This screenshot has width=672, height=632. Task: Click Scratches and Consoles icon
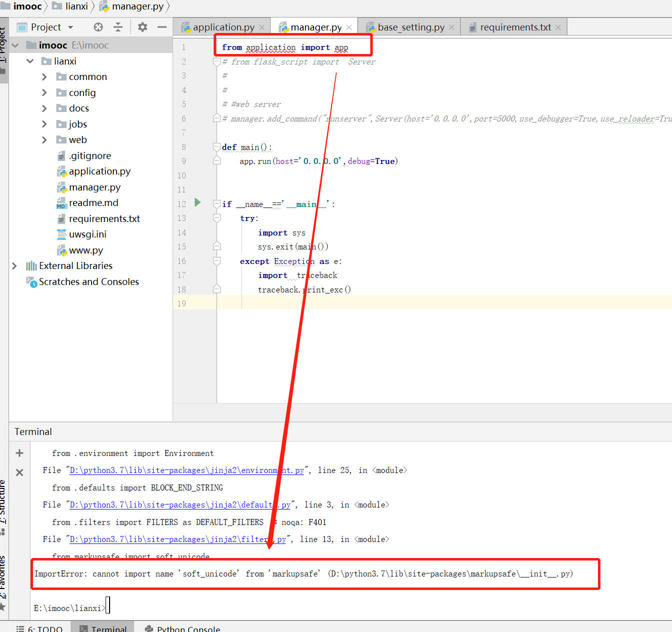[32, 282]
